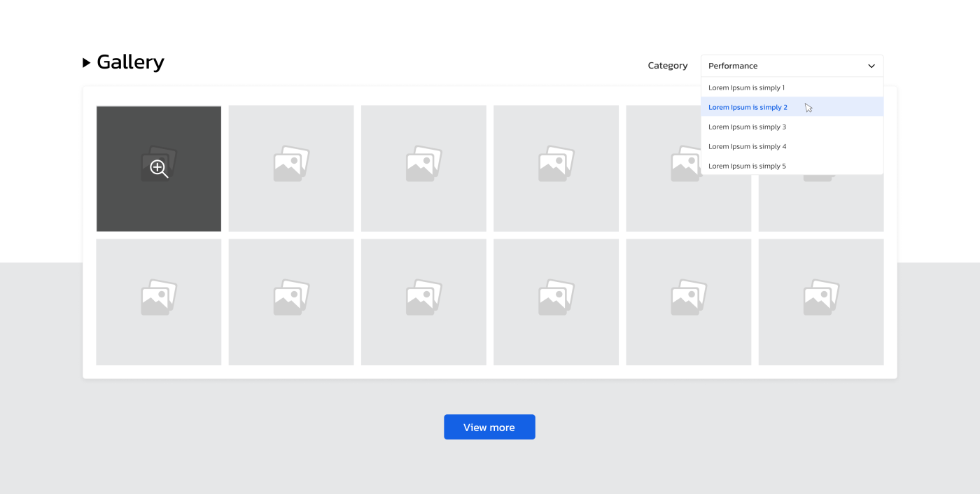The width and height of the screenshot is (980, 494).
Task: Select 'Lorem Ipsum is simply 1' option
Action: [746, 88]
